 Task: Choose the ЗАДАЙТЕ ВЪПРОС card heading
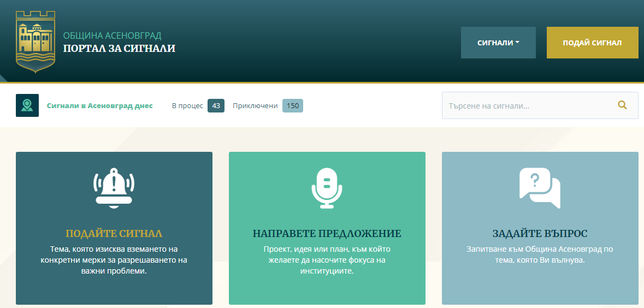(540, 234)
